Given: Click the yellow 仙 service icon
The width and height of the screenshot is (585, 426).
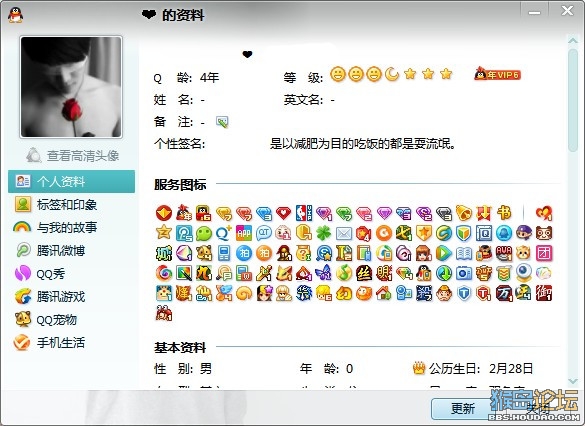Looking at the screenshot, I should coord(204,294).
